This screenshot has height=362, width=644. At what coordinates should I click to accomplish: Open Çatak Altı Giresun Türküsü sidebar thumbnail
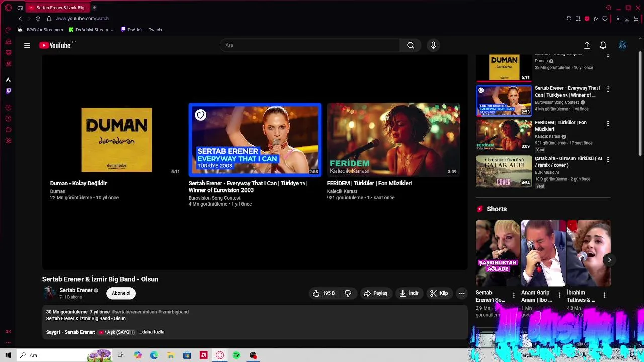pos(504,171)
